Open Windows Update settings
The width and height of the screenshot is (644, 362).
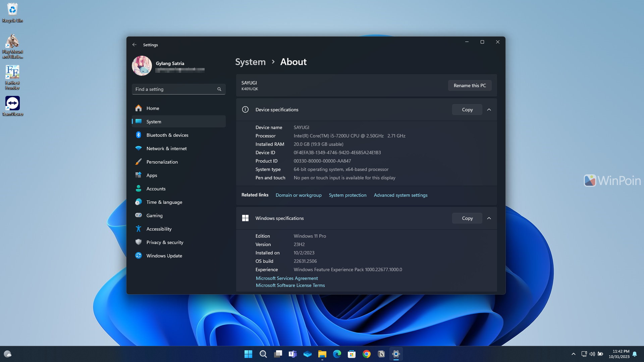point(164,256)
